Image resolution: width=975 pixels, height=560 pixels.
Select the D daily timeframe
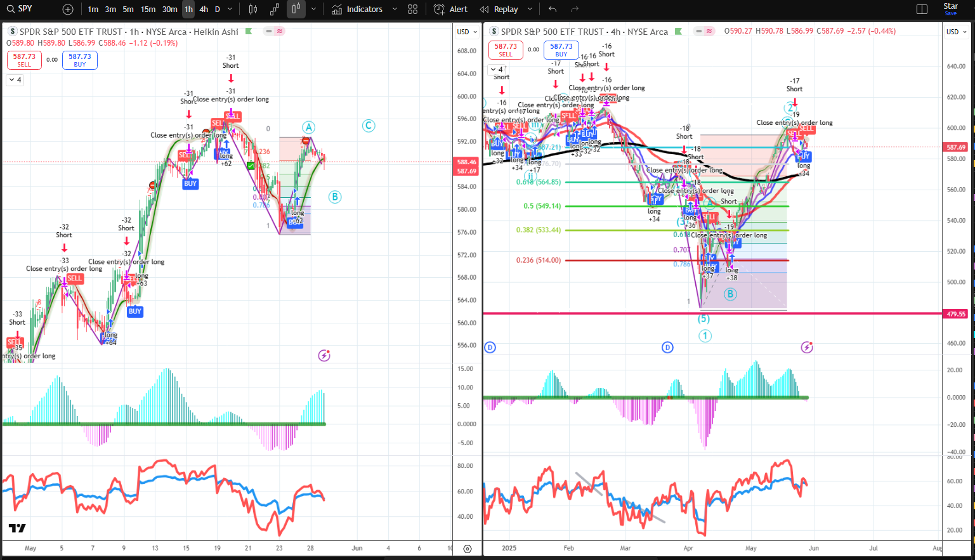pyautogui.click(x=218, y=10)
